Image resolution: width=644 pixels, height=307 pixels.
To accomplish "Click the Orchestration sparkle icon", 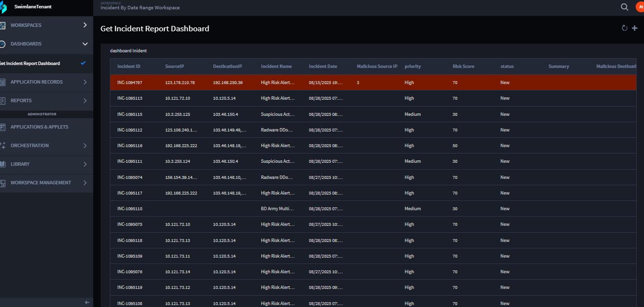I will [x=2, y=146].
